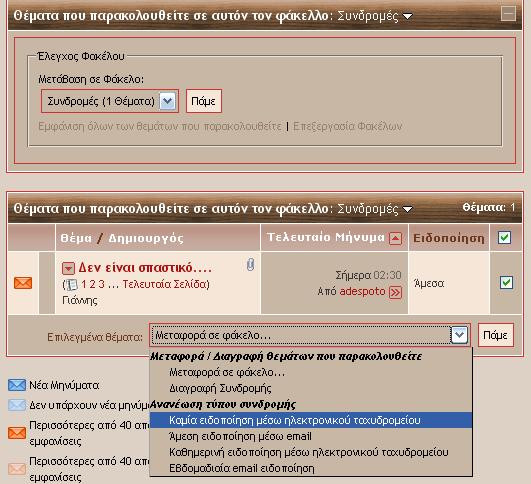Collapse the top panel with minus icon
Screen dimensions: 531x484
508,14
